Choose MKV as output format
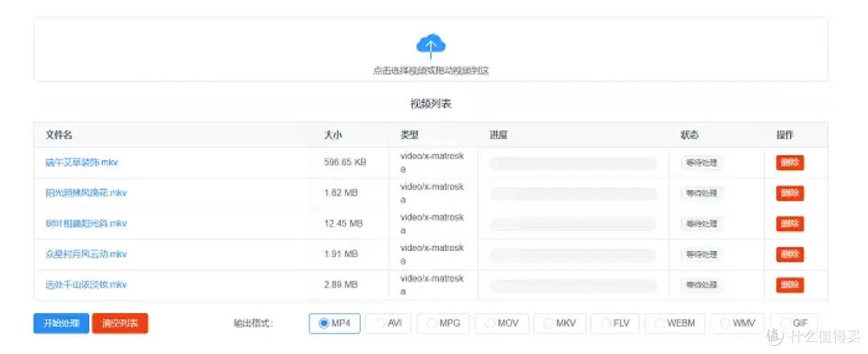This screenshot has width=868, height=354. (x=559, y=323)
